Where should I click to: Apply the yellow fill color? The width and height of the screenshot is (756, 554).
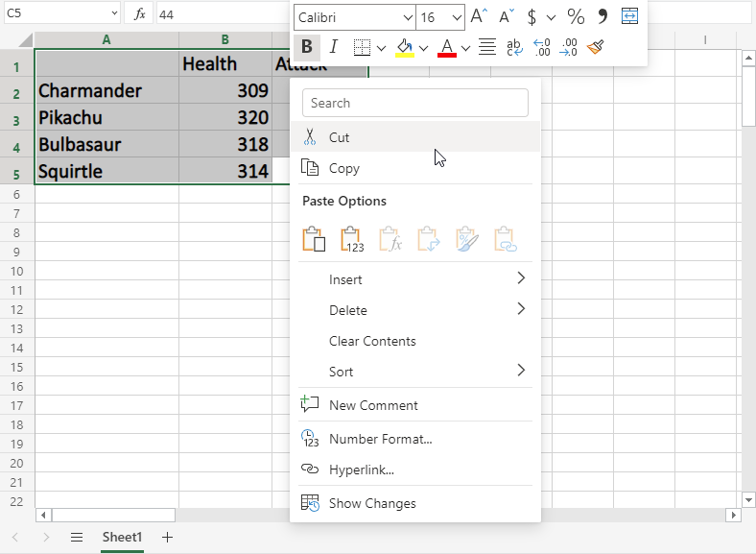point(404,47)
